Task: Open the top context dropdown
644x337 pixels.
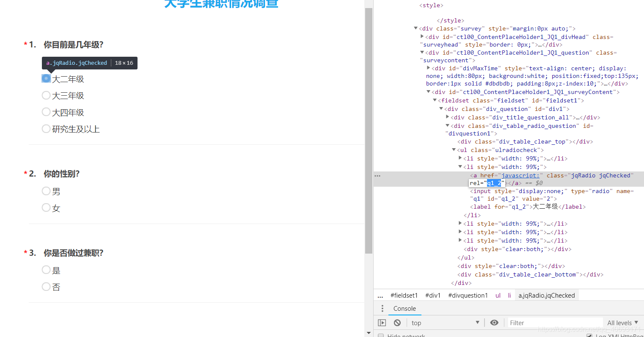Action: click(x=445, y=323)
